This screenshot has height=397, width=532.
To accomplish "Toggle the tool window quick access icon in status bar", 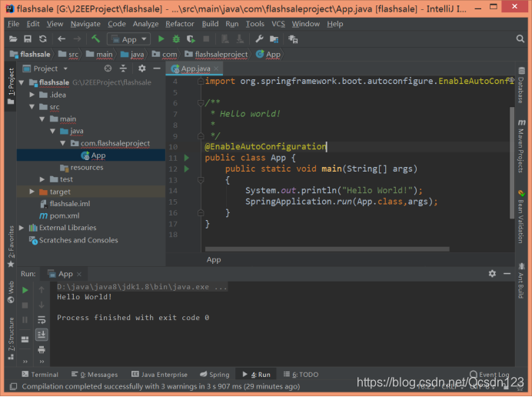I will (x=14, y=386).
